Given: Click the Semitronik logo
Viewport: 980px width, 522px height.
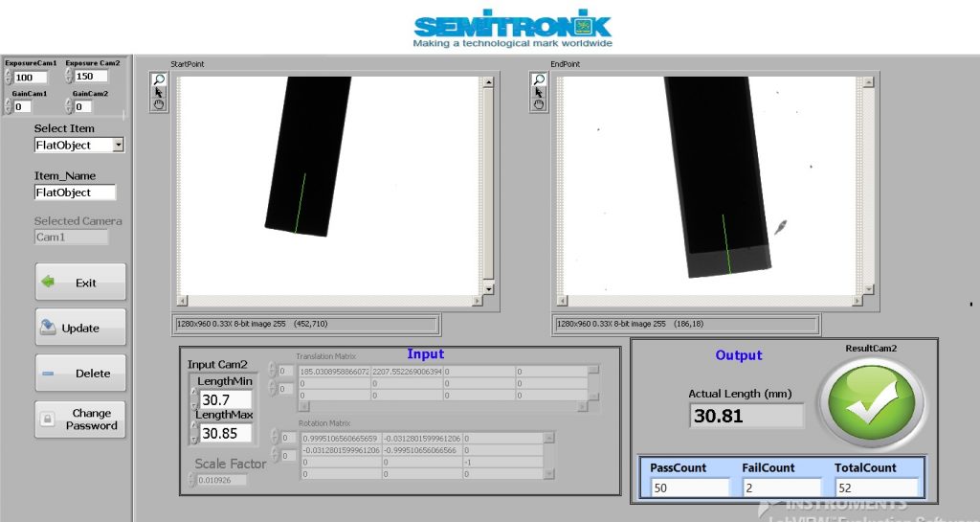Looking at the screenshot, I should (513, 27).
